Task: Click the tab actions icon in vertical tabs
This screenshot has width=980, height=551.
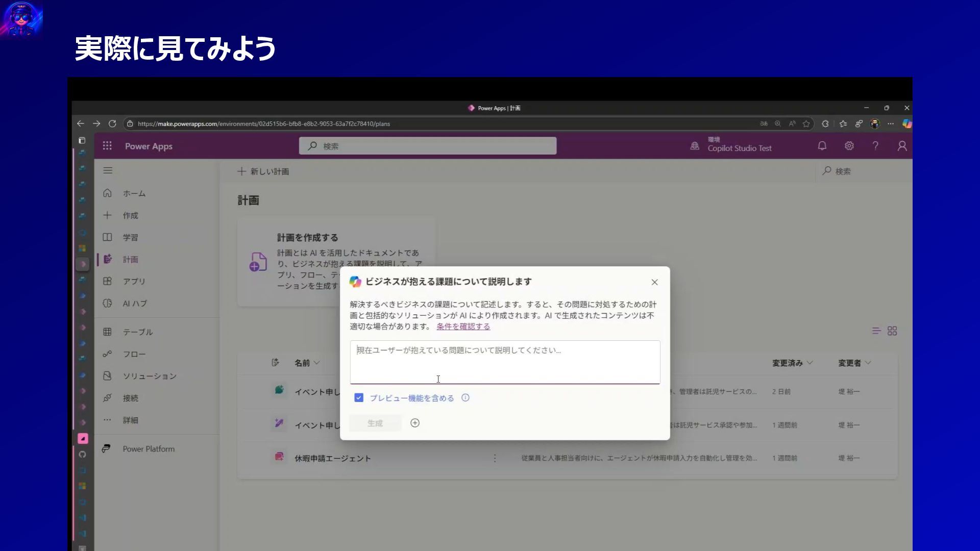Action: click(x=82, y=140)
